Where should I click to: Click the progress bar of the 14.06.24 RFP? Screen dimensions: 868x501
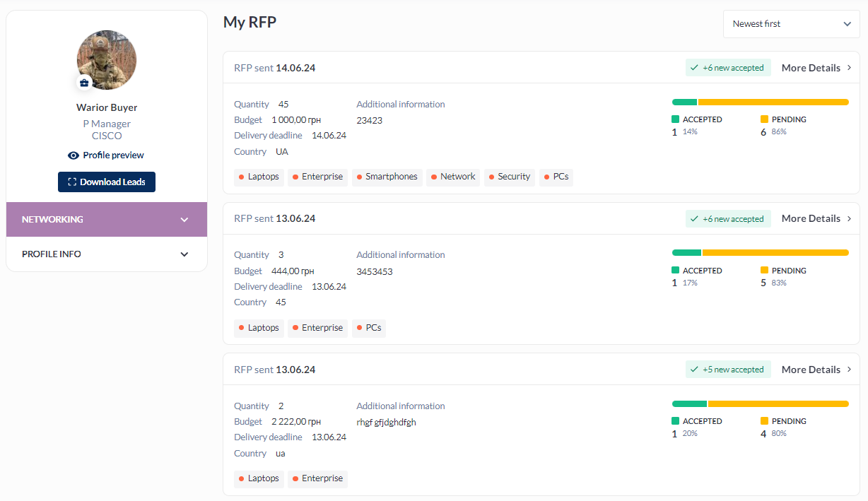pos(760,102)
